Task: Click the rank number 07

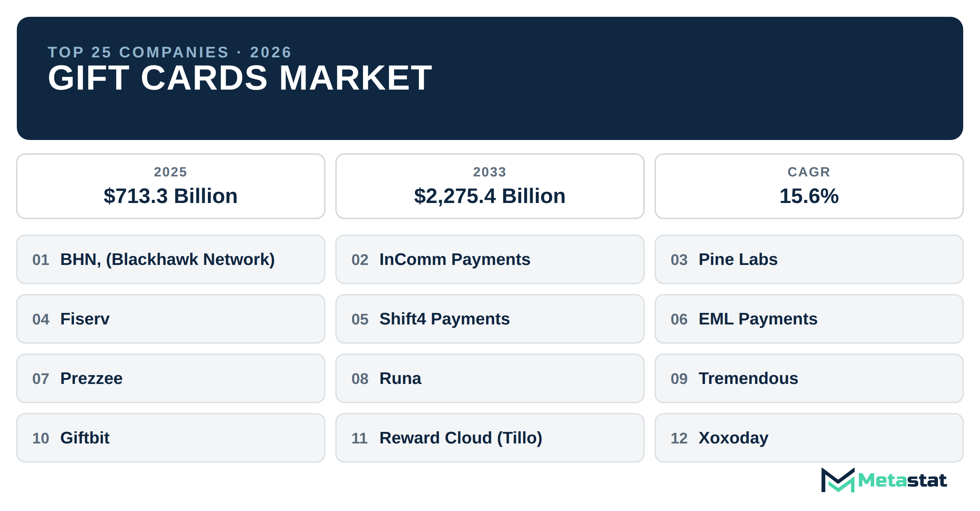Action: 41,379
